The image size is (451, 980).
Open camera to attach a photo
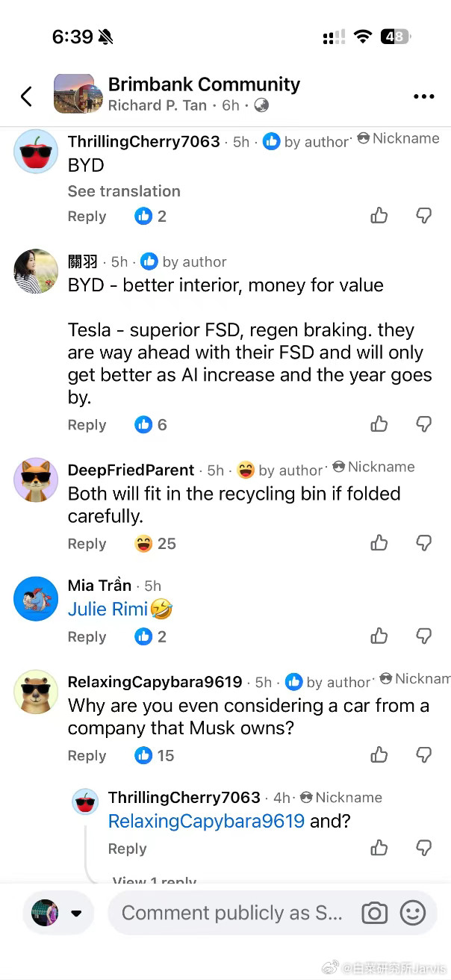(375, 913)
